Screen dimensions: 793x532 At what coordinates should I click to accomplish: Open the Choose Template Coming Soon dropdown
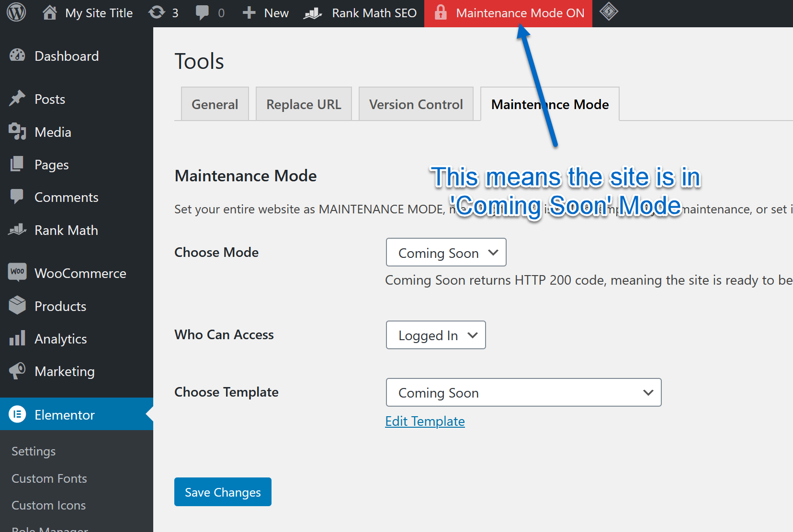click(523, 392)
